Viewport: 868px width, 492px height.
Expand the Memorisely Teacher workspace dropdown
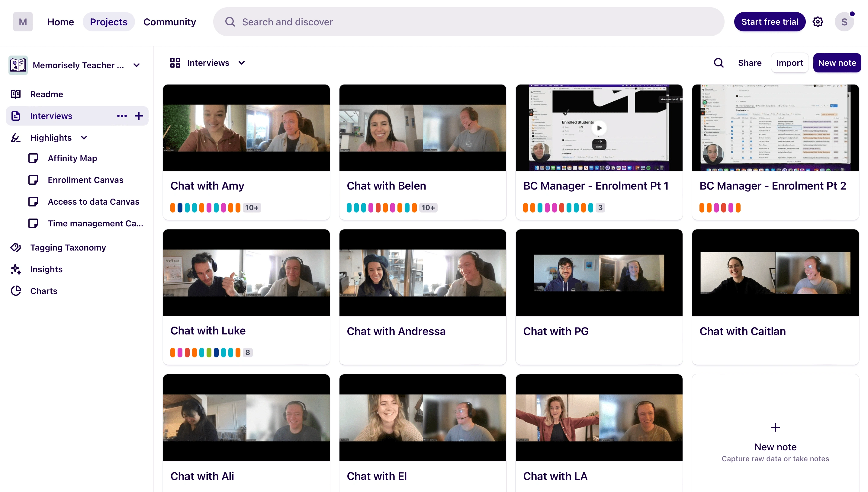[135, 65]
